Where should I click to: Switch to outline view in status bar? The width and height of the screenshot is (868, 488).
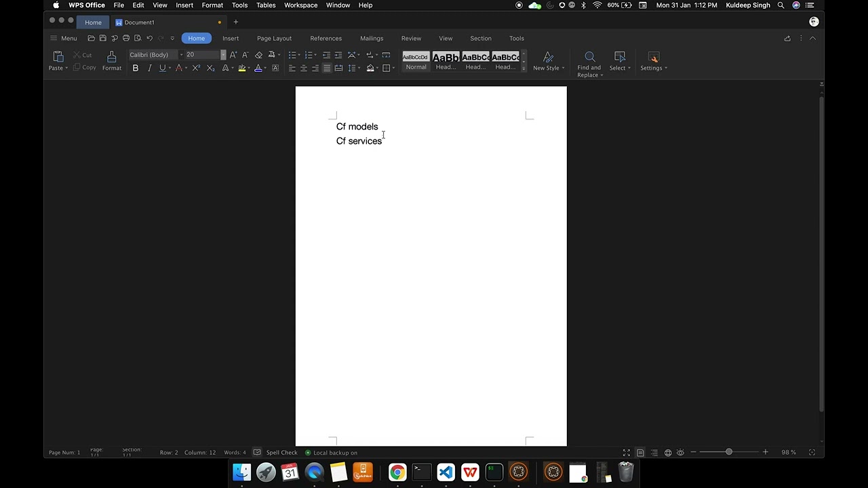tap(654, 453)
